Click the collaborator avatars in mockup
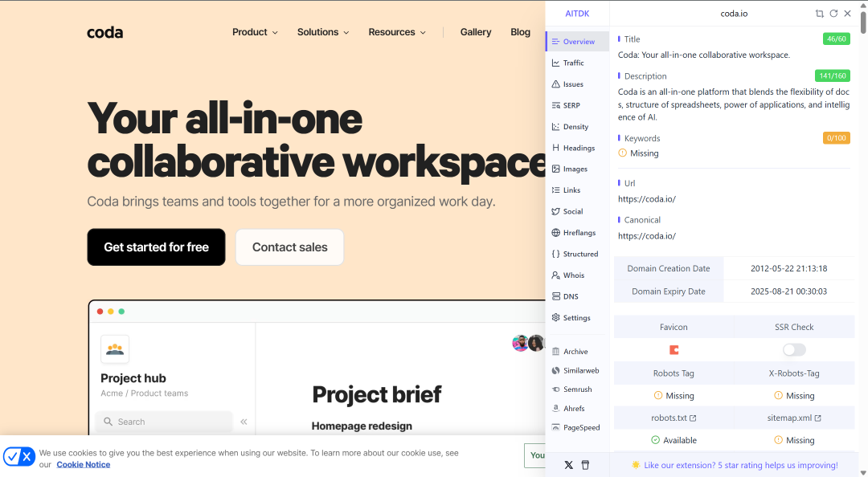The image size is (868, 477). pyautogui.click(x=529, y=343)
